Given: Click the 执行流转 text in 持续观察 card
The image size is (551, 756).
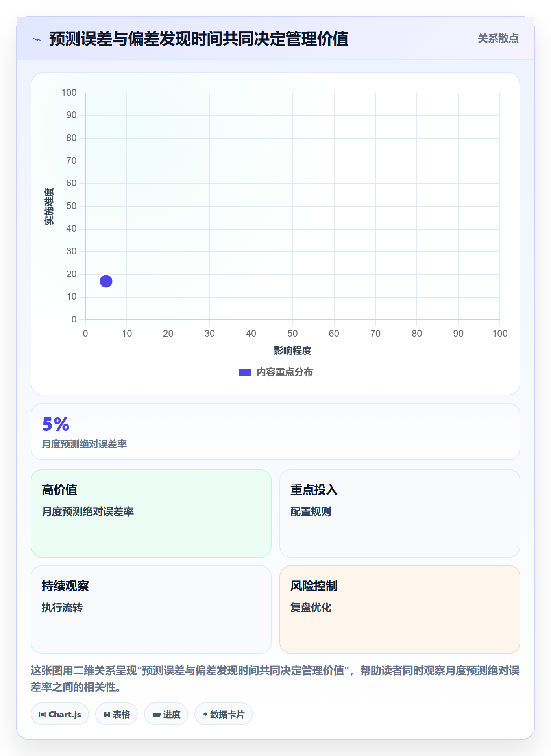Looking at the screenshot, I should (x=62, y=608).
